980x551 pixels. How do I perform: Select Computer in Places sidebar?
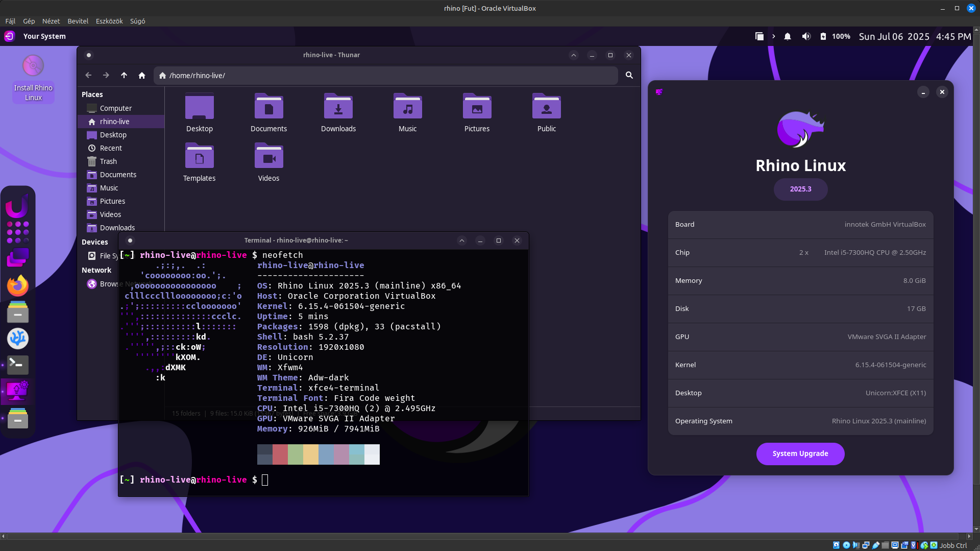coord(121,108)
